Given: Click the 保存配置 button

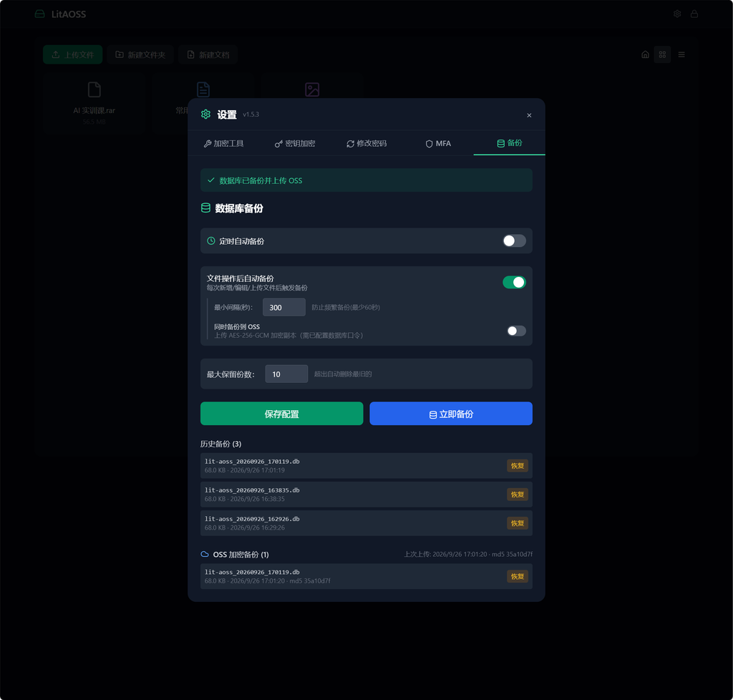Looking at the screenshot, I should [282, 414].
